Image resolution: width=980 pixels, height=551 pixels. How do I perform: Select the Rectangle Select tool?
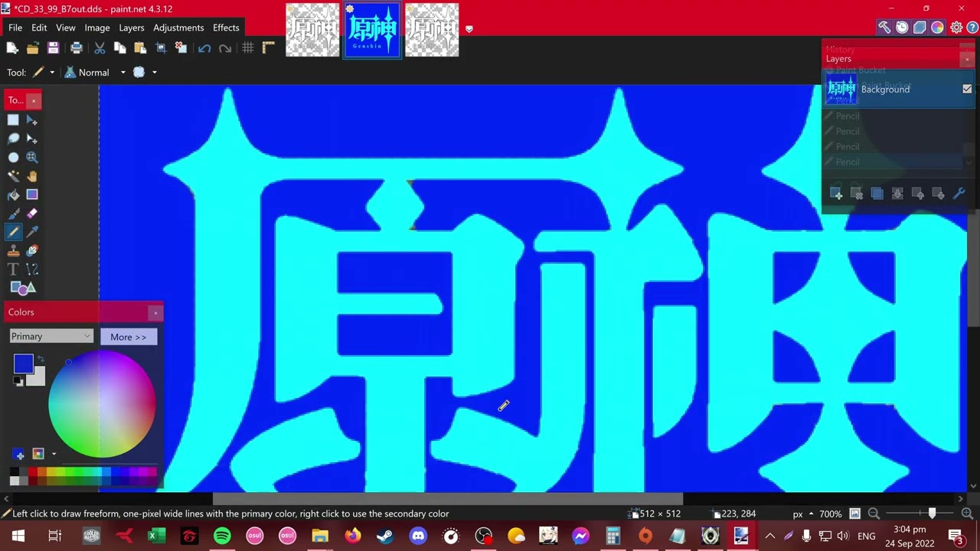click(x=13, y=120)
